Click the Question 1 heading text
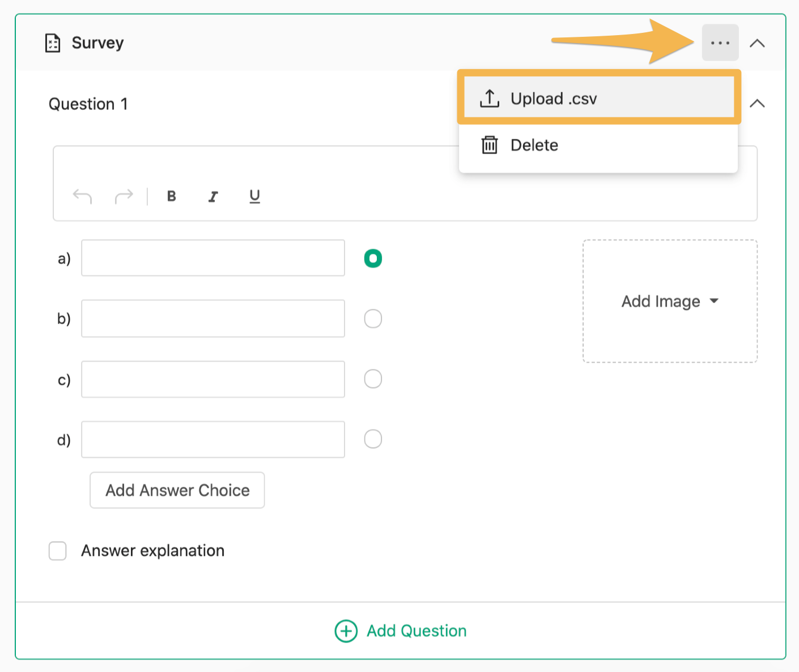 pos(88,104)
